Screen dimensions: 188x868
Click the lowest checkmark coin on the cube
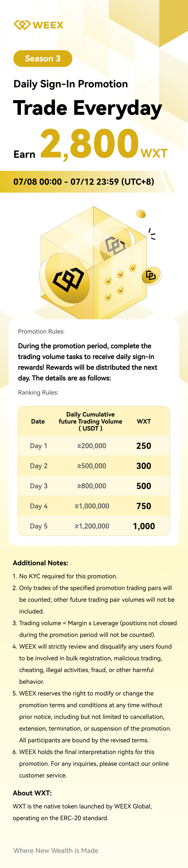point(108,297)
